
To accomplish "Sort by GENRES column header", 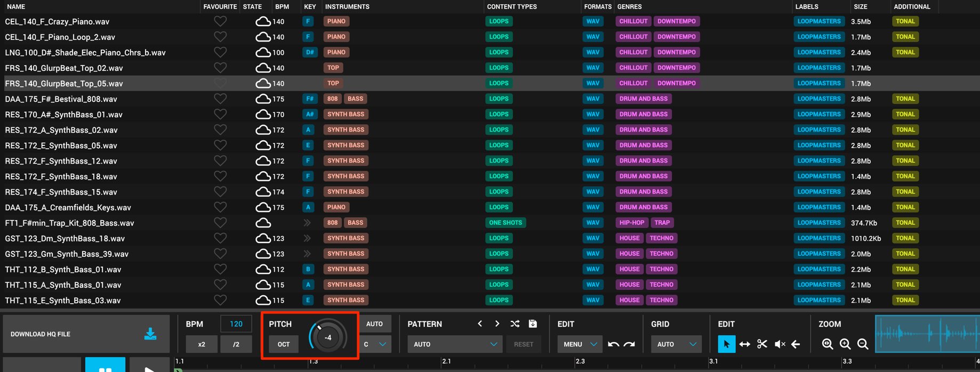I will tap(630, 6).
